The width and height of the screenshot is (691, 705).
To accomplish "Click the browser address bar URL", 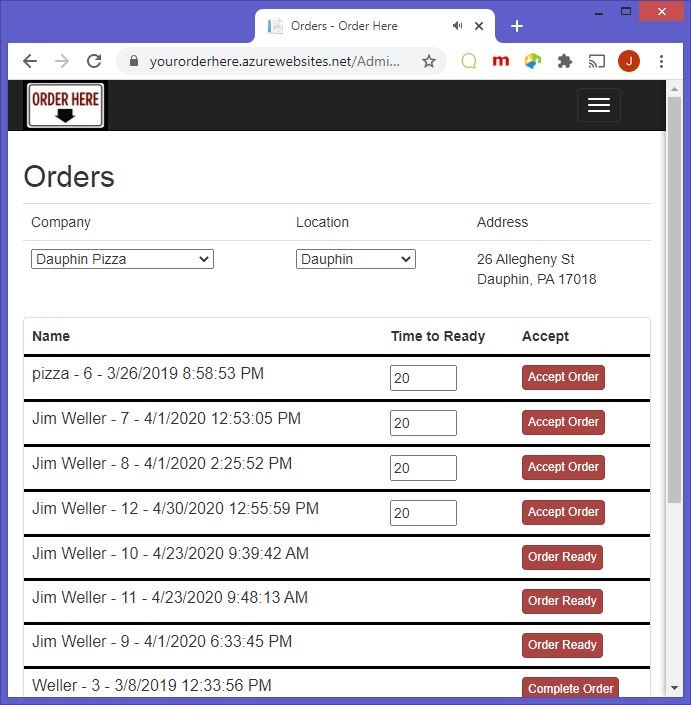I will click(270, 61).
